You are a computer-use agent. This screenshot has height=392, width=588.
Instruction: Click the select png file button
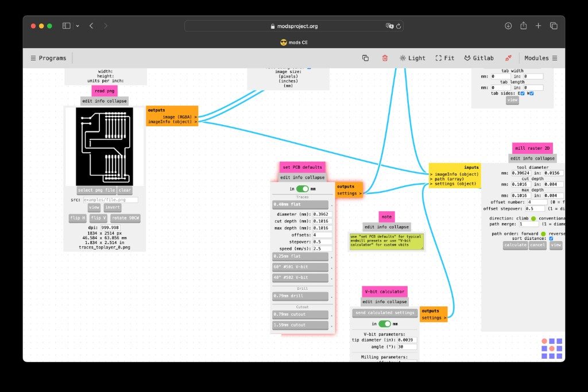coord(96,191)
